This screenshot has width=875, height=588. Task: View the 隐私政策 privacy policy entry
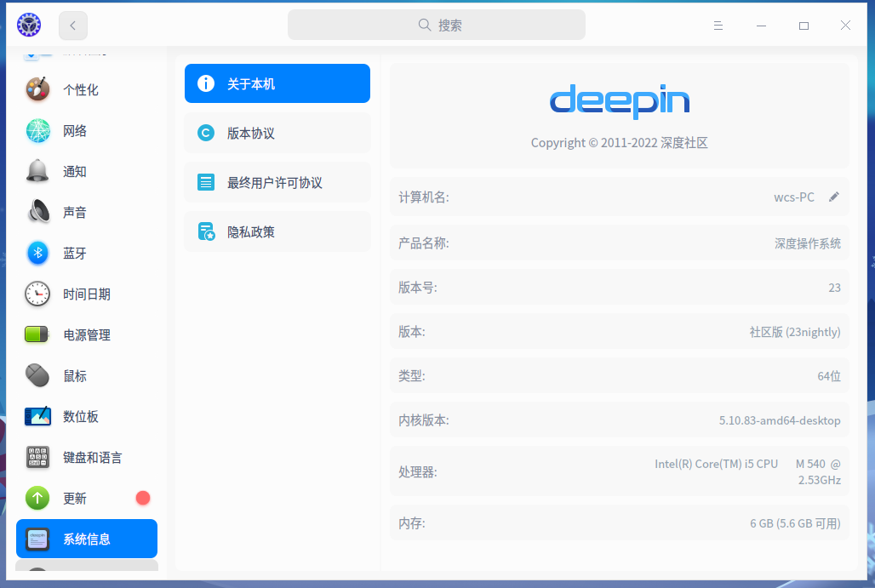tap(277, 231)
